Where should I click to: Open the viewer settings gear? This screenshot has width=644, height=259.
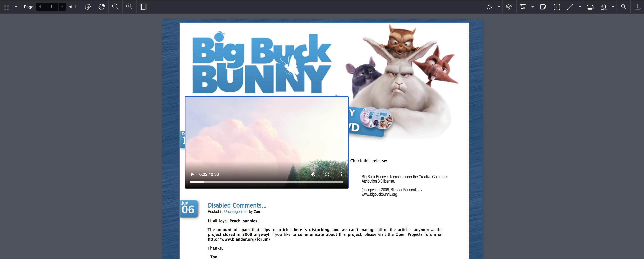tap(88, 7)
